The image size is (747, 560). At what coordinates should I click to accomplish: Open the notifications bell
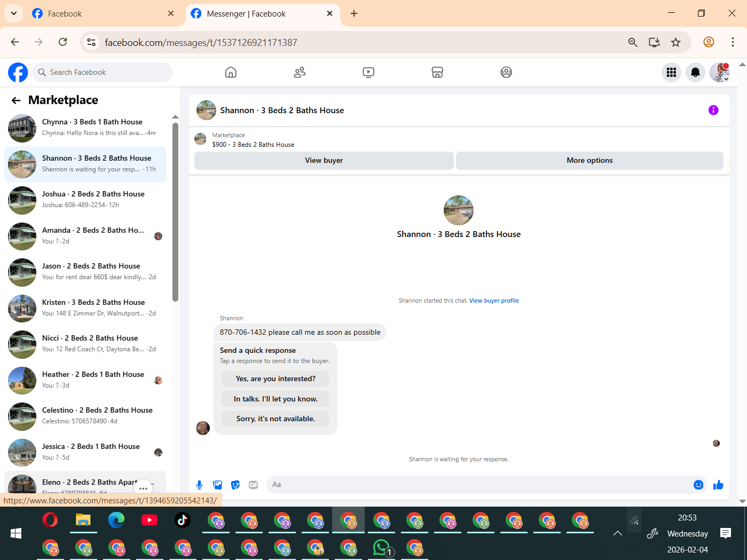(x=695, y=72)
